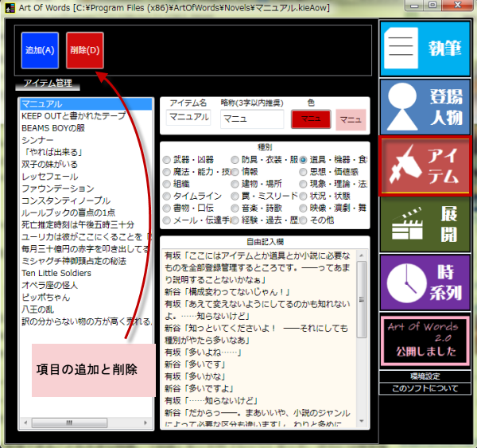Click the Art Of Words 2.0 banner
This screenshot has height=448, width=477.
tap(425, 340)
